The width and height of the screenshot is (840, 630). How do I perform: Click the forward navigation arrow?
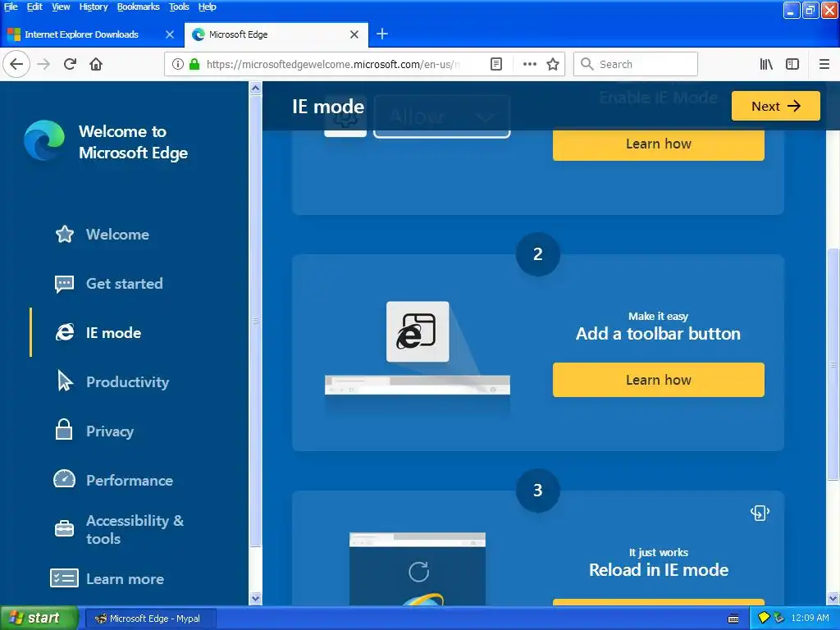pyautogui.click(x=43, y=64)
